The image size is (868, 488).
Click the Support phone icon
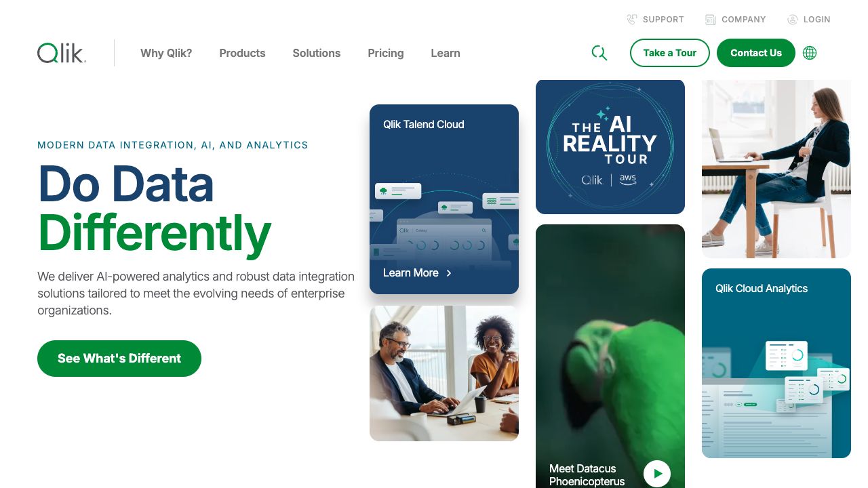pos(632,20)
